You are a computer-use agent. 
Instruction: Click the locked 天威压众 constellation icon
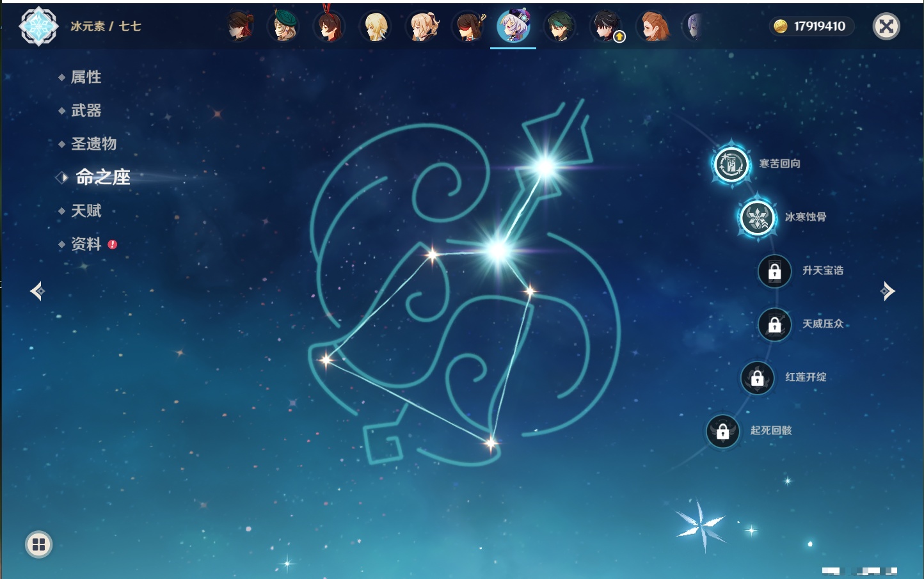774,324
